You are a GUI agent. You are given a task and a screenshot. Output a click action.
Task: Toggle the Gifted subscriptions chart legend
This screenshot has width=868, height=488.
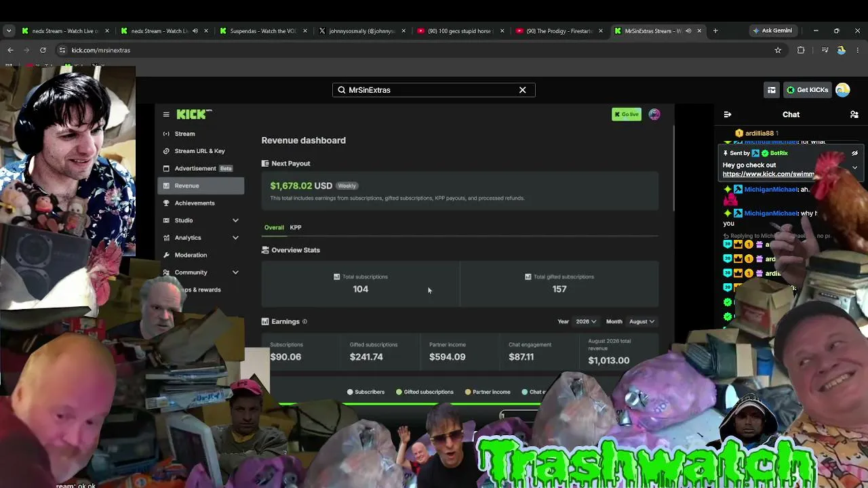click(425, 392)
